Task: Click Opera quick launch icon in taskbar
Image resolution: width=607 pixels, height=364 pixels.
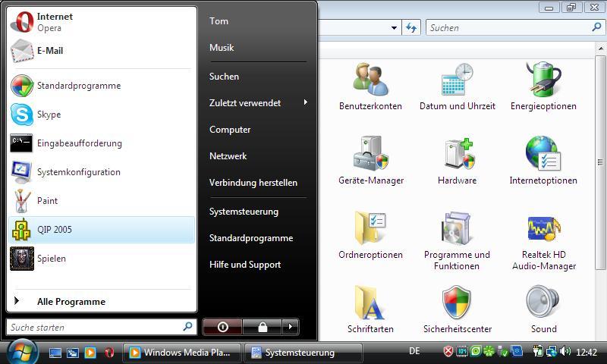Action: (x=109, y=353)
